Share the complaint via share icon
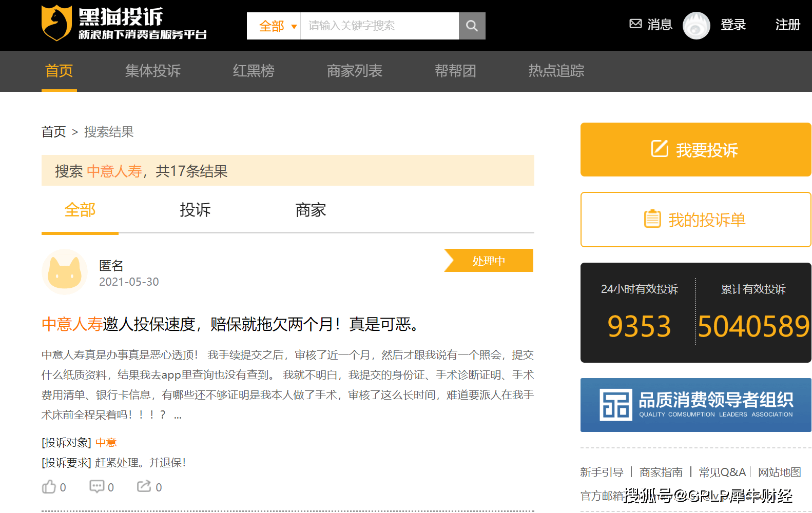 click(x=144, y=486)
